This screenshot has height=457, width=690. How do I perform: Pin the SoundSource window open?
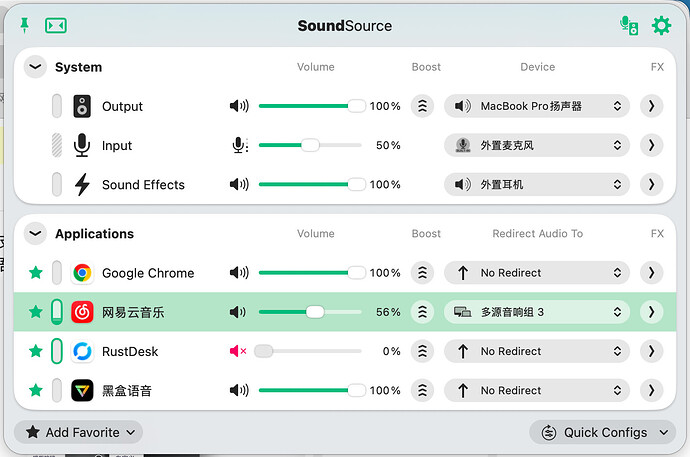25,26
